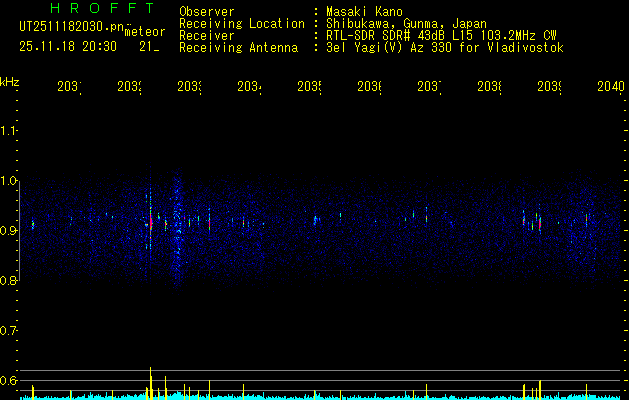Viewport: 629px width, 400px height.
Task: Click the strongest red meteor echo in spectrogram
Action: click(x=151, y=221)
